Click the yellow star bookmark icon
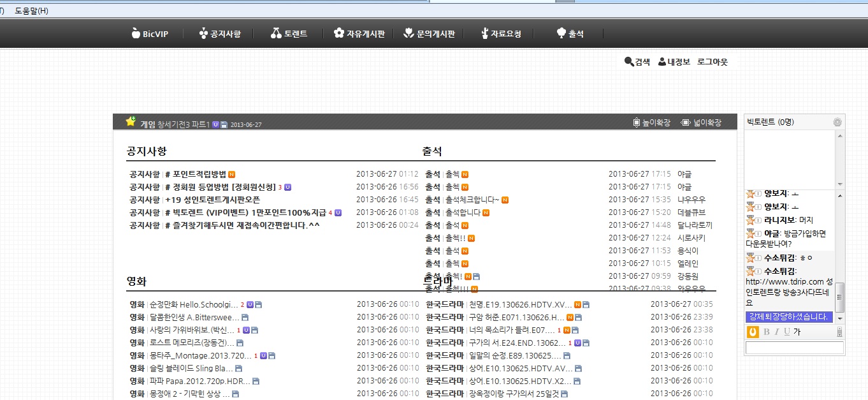 (x=131, y=121)
